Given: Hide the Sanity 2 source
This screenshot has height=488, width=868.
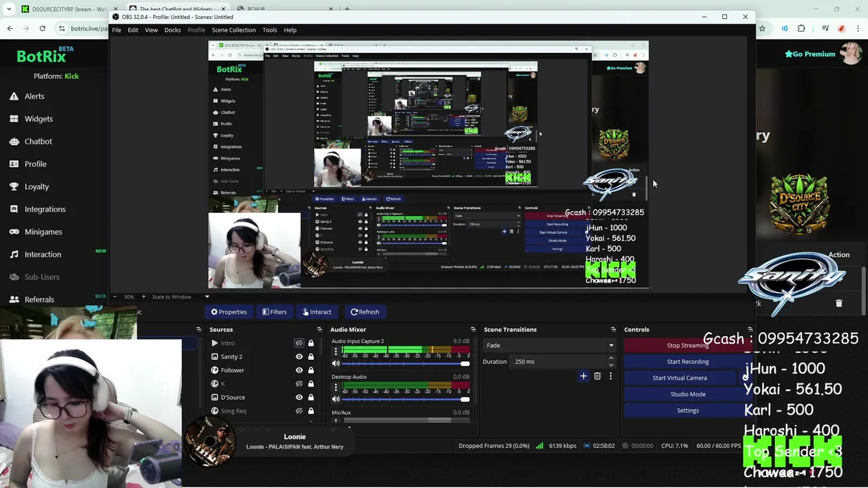Looking at the screenshot, I should coord(299,357).
